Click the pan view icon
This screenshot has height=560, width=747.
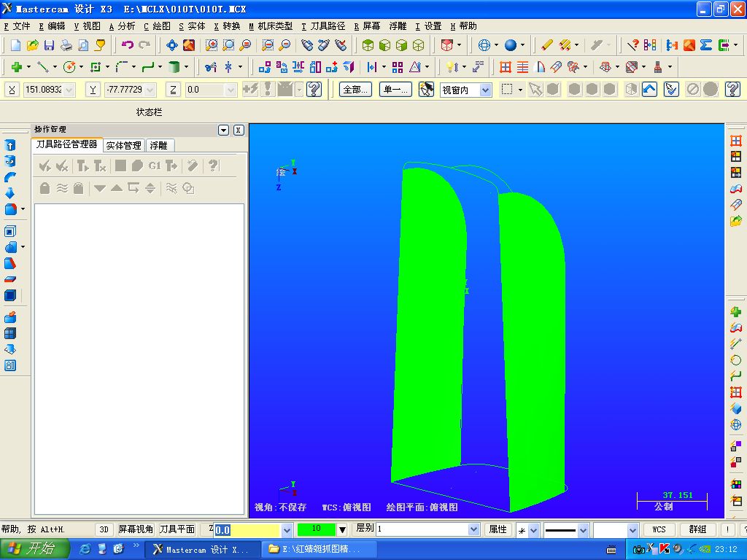pos(171,45)
